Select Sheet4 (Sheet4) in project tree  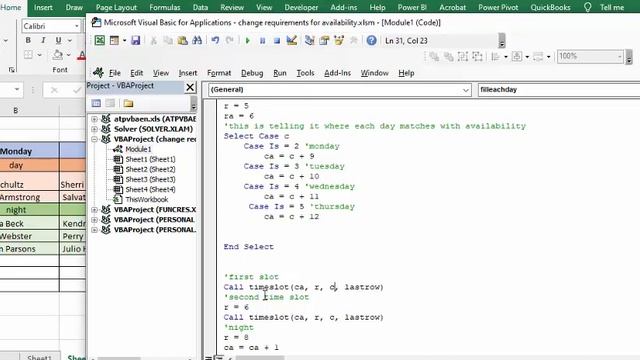(x=150, y=189)
